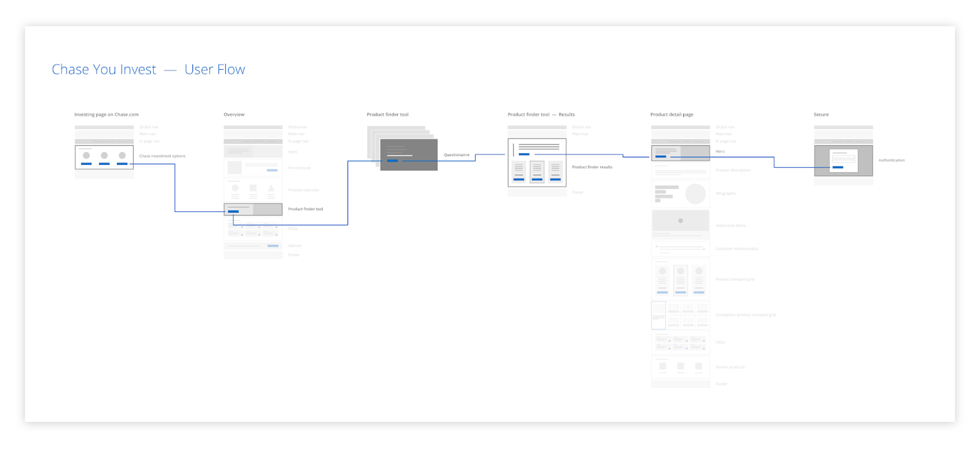980x451 pixels.
Task: Click the play dot in Interactive demo block
Action: pos(681,221)
